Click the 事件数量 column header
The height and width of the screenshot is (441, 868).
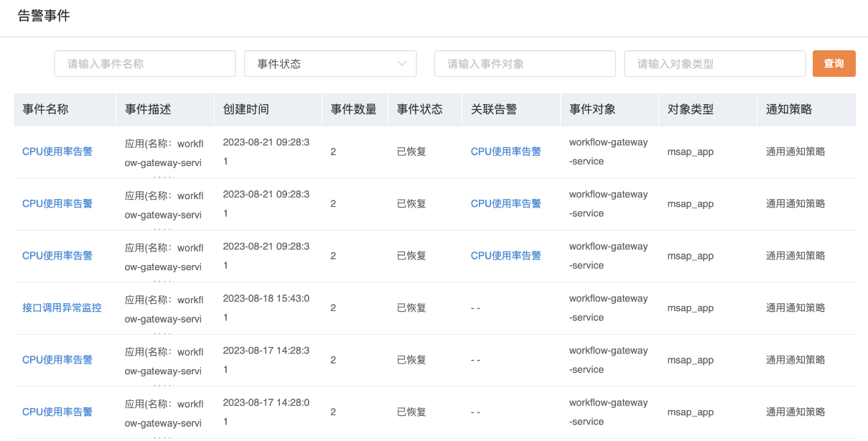click(353, 109)
